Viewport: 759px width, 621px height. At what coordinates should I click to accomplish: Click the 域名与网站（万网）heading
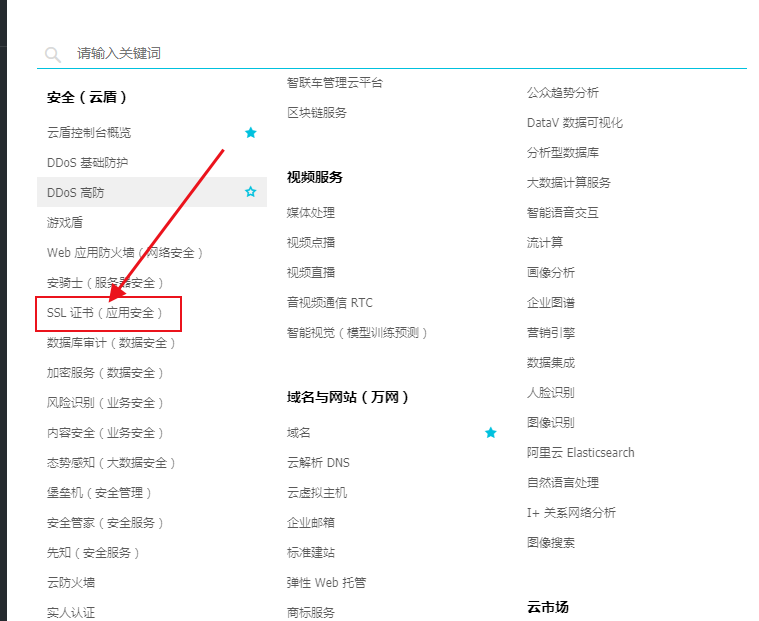(349, 397)
